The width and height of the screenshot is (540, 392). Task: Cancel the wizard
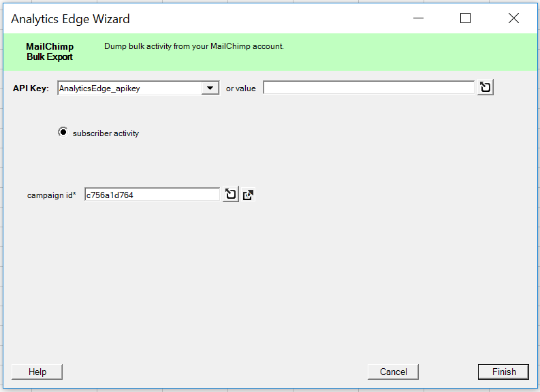coord(394,372)
